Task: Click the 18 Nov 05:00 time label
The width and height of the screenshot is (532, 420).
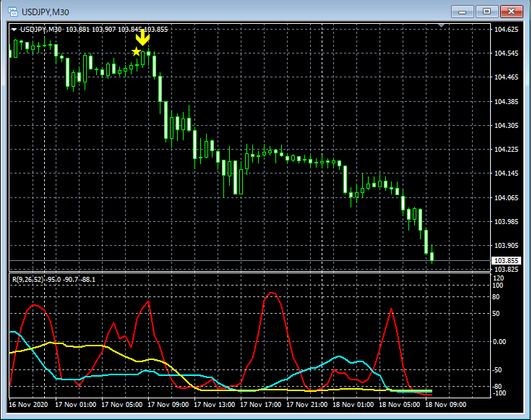Action: click(x=399, y=404)
